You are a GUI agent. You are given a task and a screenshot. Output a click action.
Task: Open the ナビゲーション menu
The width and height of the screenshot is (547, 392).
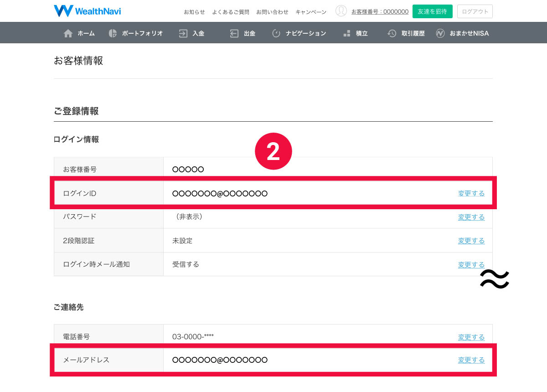pyautogui.click(x=306, y=33)
